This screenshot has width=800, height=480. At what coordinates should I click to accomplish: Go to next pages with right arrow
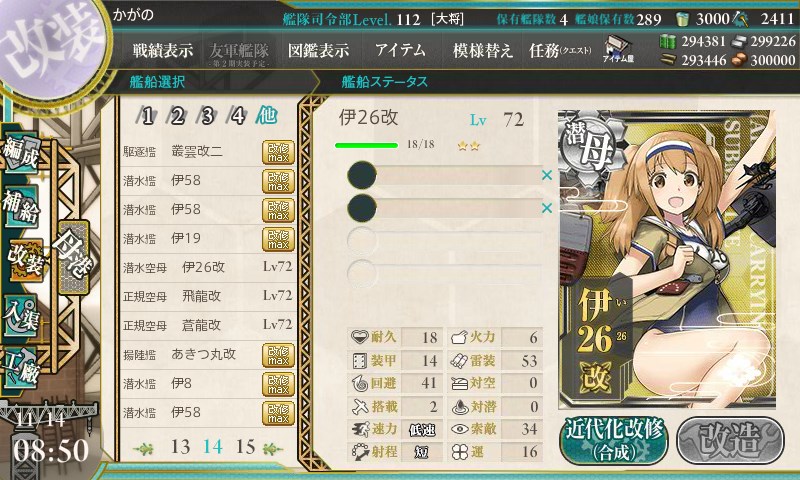pos(272,448)
